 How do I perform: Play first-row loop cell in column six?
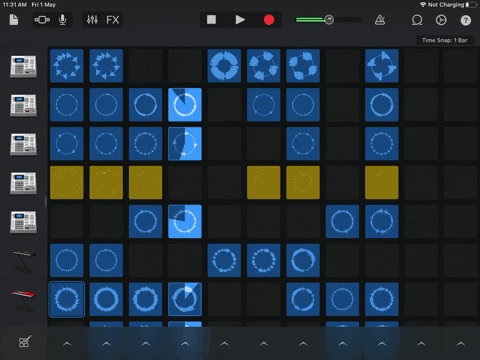tap(264, 66)
